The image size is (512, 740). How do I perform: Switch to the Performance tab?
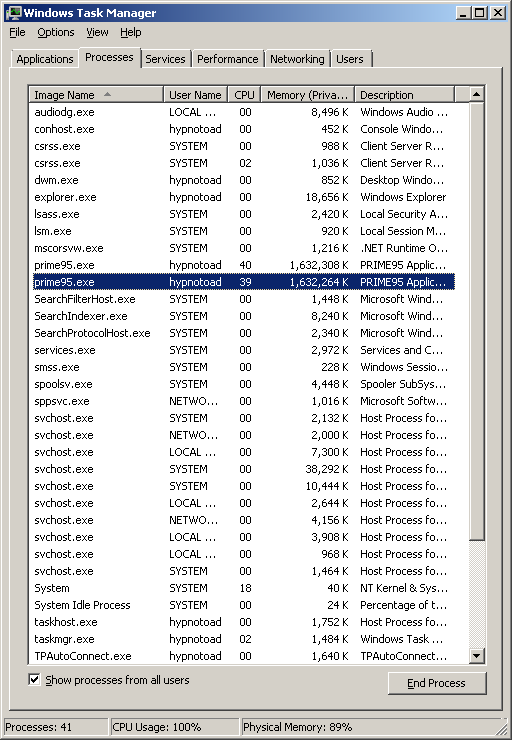click(x=227, y=59)
